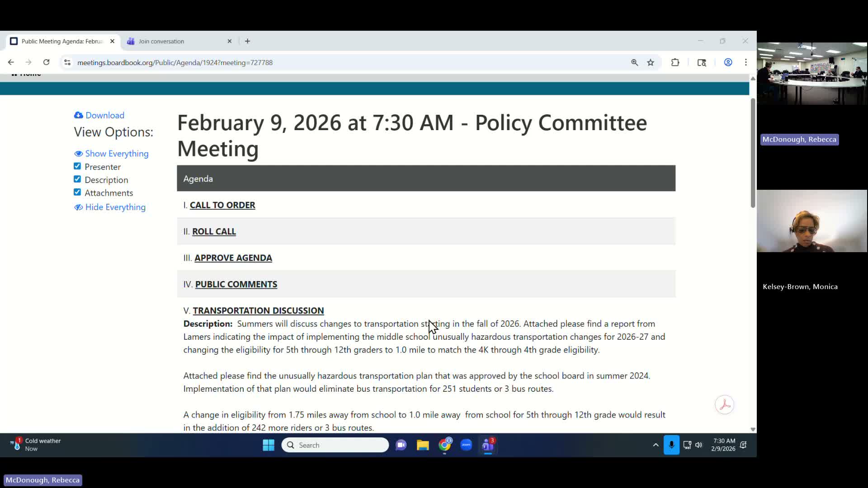Screen dimensions: 868x488
Task: Expand hidden system tray icons
Action: click(x=655, y=445)
